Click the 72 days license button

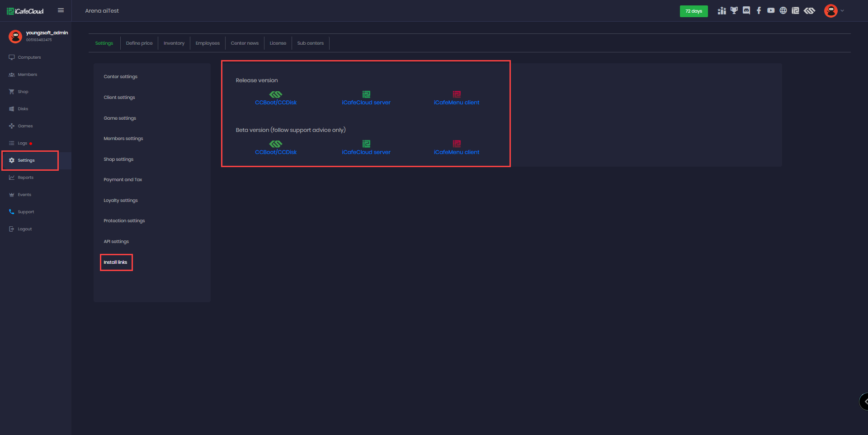point(693,11)
